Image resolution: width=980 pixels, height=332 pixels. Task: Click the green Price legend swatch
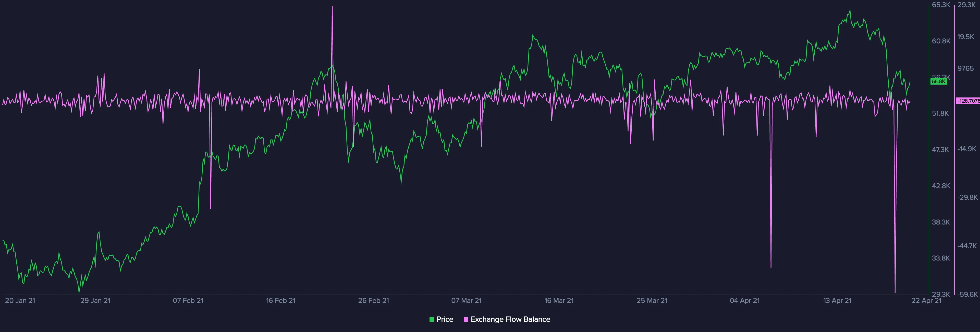click(432, 319)
